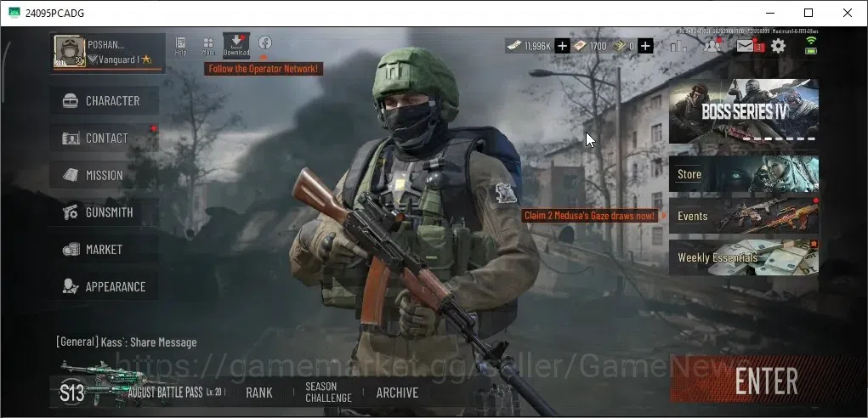Click the banner page indicator dashes

(779, 138)
